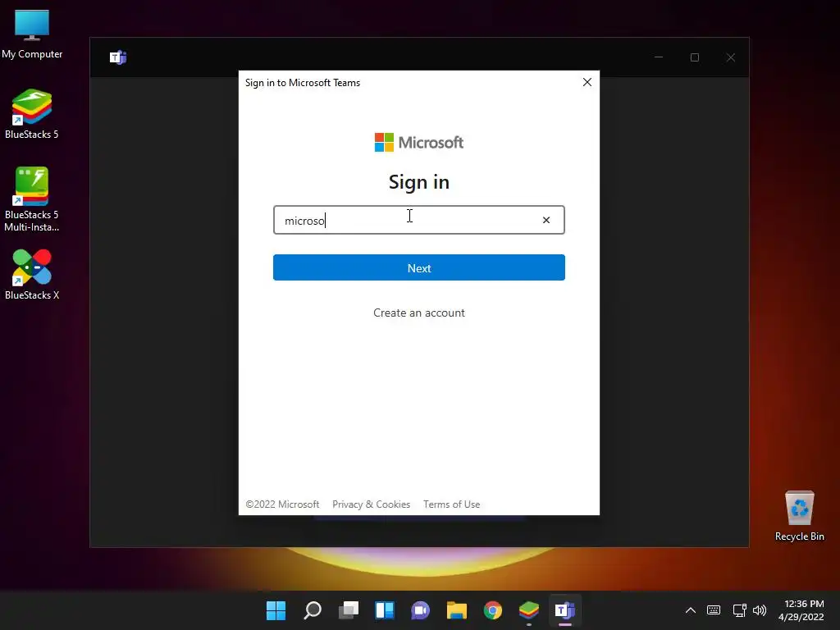Clear the sign-in email field

pos(546,220)
